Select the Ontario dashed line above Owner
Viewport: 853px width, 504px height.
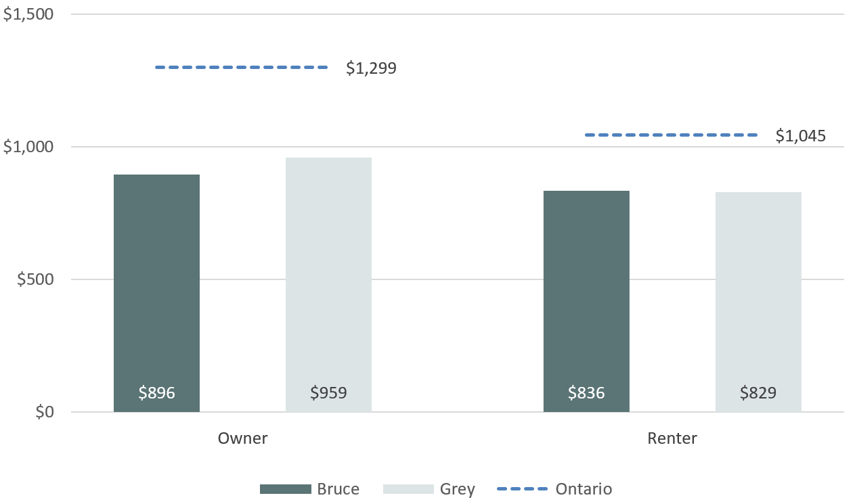click(241, 68)
